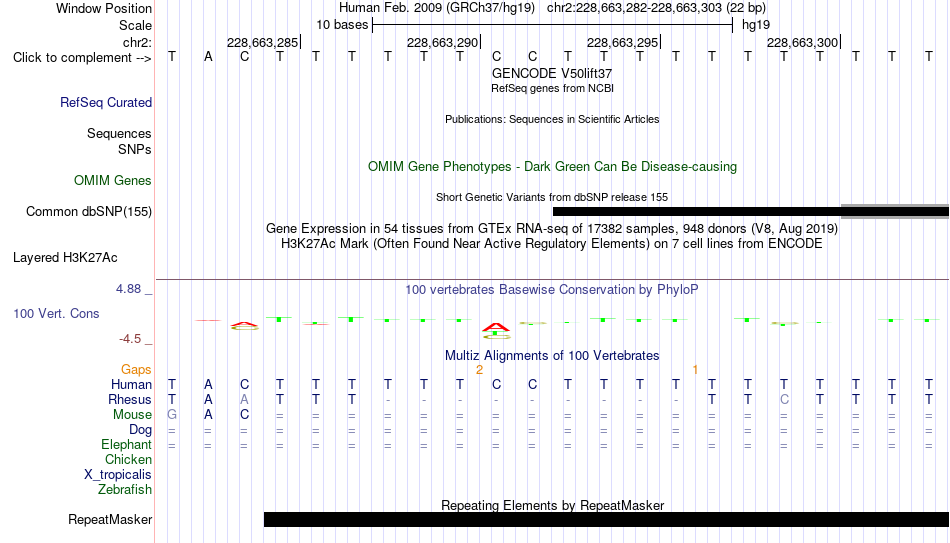Screen dimensions: 950x543
Task: Click the Mouse species row label
Action: pos(132,415)
